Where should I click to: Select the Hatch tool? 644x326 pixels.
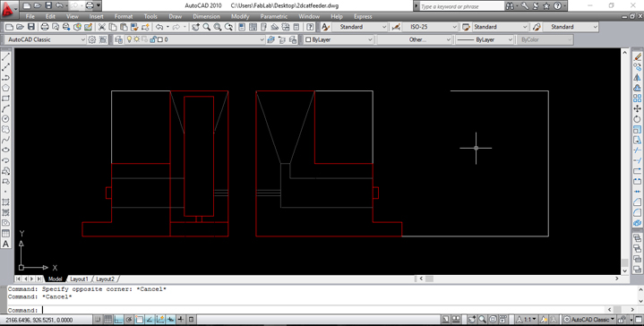5,202
